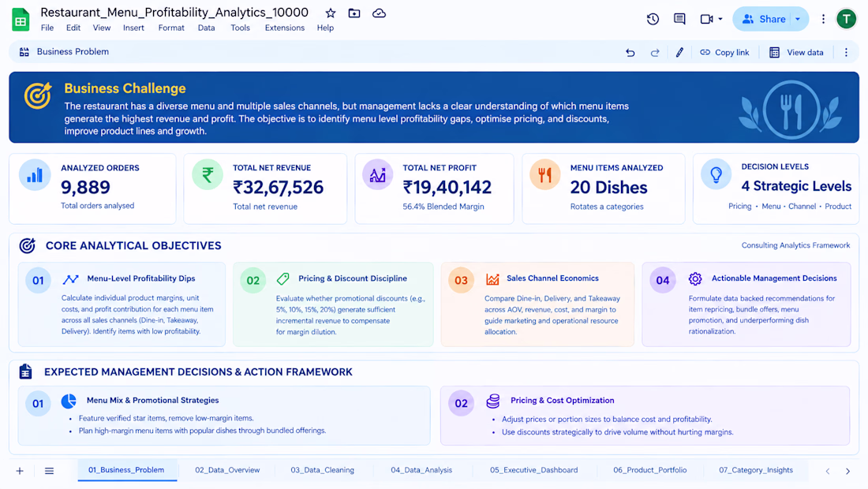
Task: Click the Copy link button
Action: coord(724,53)
